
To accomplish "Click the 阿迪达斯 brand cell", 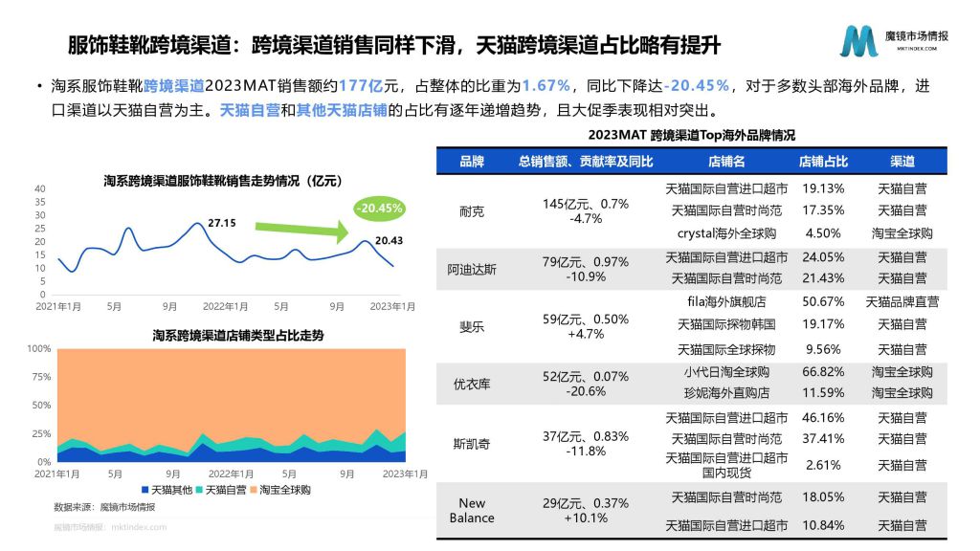I will (x=472, y=269).
